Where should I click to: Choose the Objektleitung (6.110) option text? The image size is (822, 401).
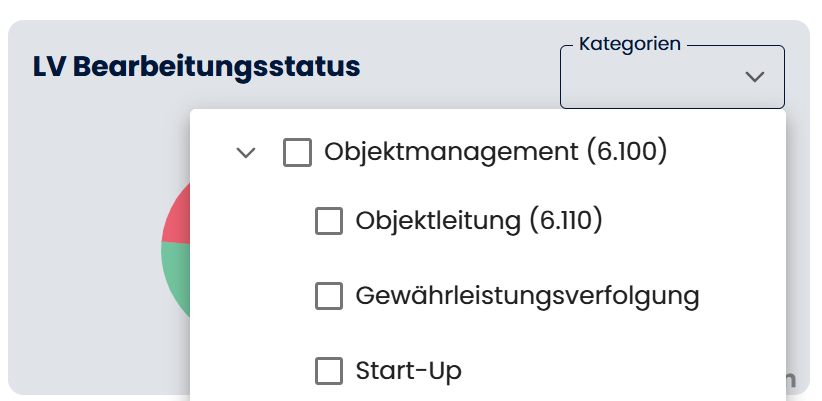(479, 221)
